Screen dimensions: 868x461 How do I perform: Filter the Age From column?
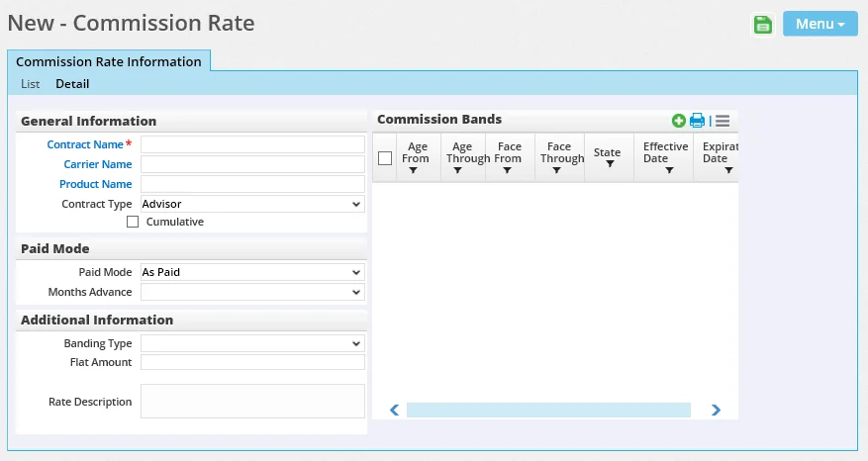pyautogui.click(x=413, y=170)
